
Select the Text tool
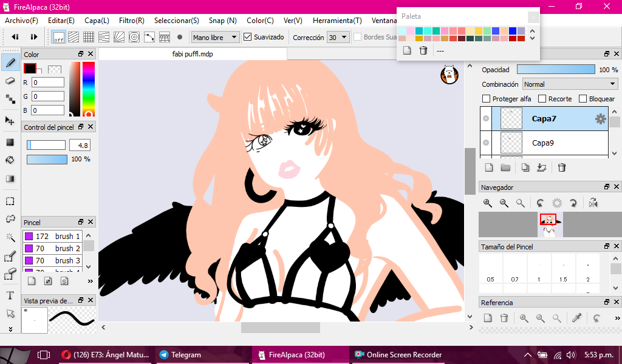click(x=10, y=295)
